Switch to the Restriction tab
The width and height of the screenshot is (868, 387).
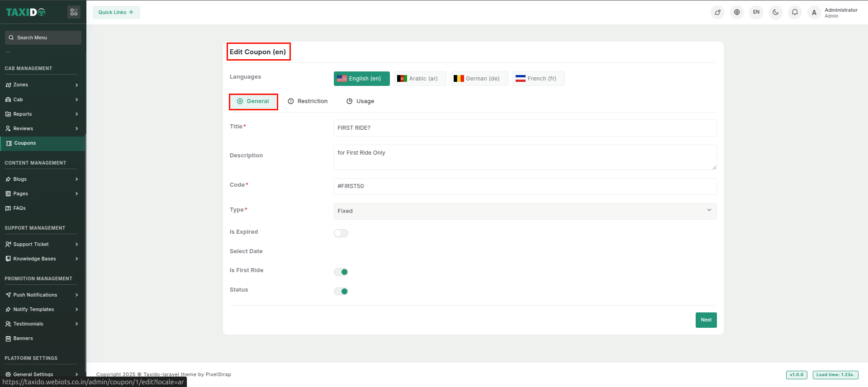308,101
